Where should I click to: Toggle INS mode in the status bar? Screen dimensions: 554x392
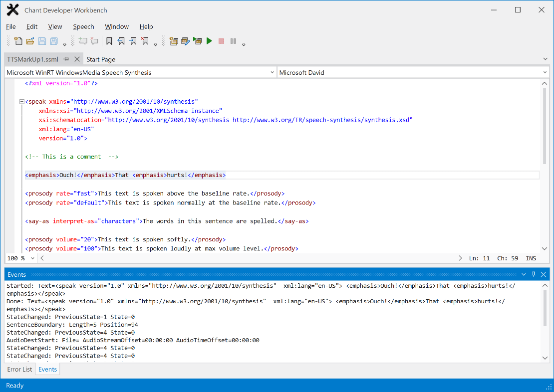pos(531,258)
